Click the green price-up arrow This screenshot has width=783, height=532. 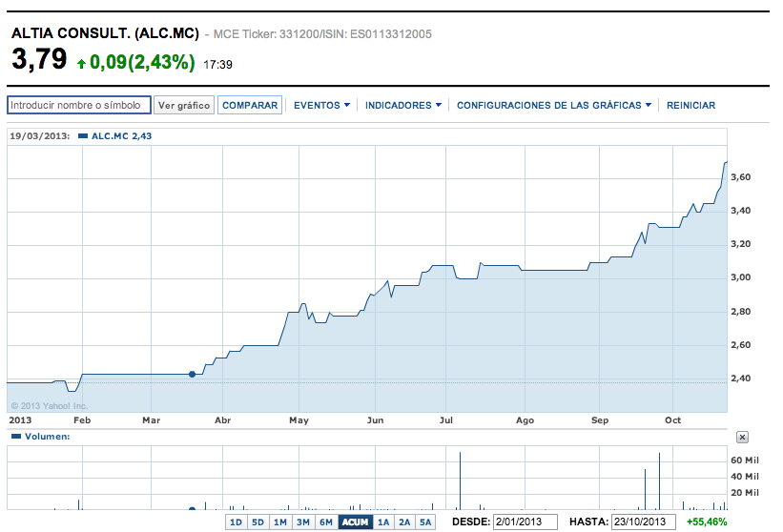(81, 64)
